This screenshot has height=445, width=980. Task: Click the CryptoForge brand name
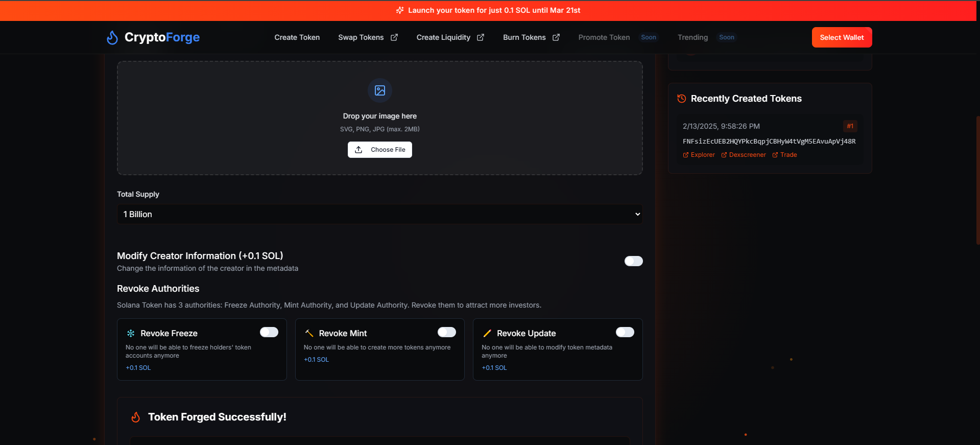point(162,37)
